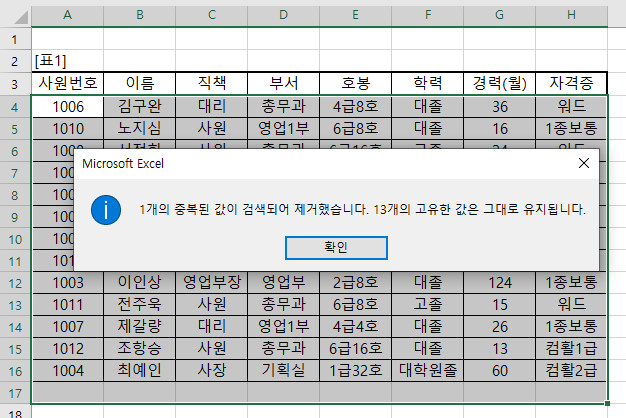Select the cell containing 김구완
Viewport: 626px width, 418px height.
139,105
